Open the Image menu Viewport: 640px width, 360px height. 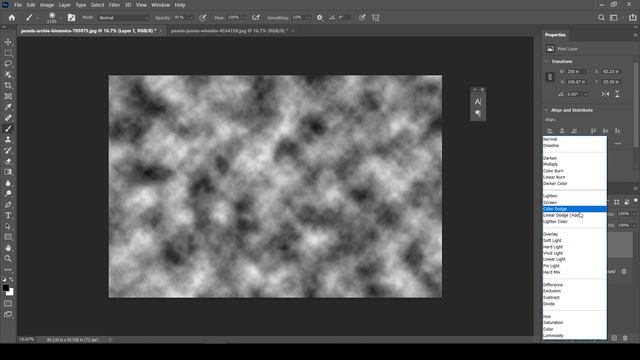click(x=47, y=5)
